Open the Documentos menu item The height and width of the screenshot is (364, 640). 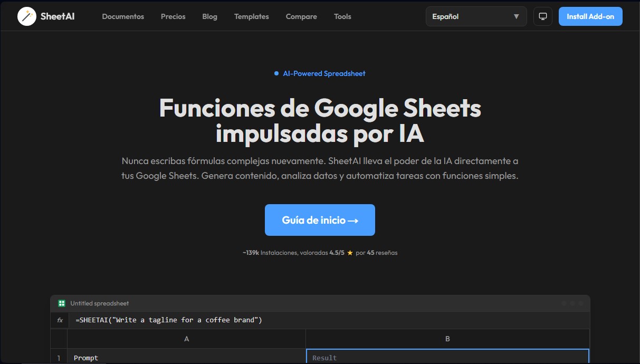pos(123,16)
